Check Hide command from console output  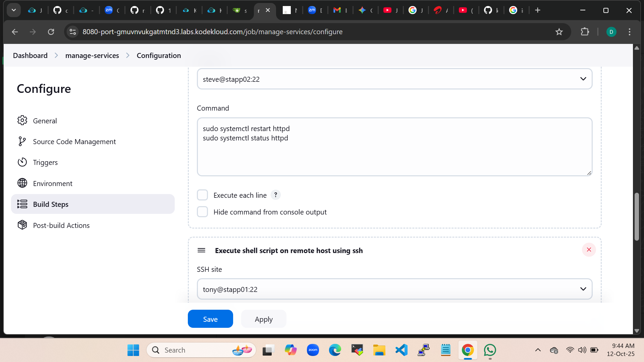202,212
